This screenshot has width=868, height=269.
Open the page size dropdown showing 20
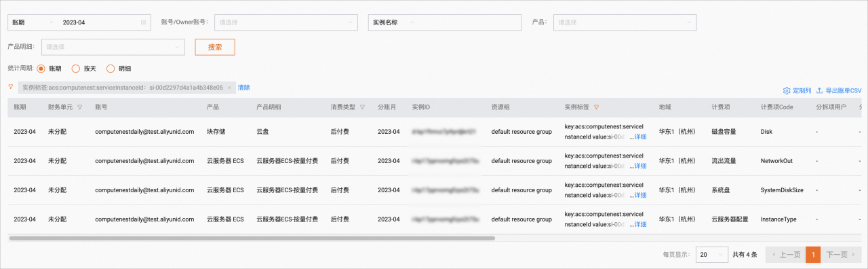point(712,255)
